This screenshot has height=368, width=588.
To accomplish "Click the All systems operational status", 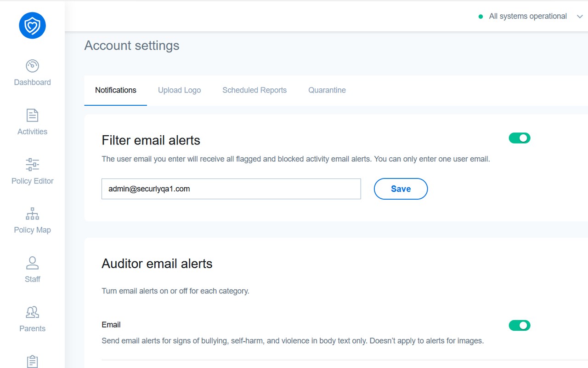I will (527, 17).
